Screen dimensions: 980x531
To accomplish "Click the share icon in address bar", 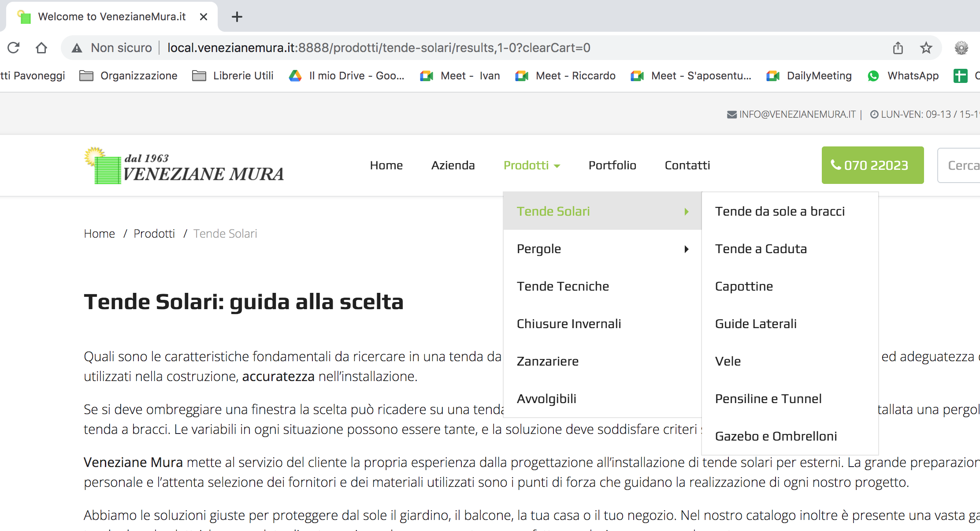I will click(x=898, y=48).
